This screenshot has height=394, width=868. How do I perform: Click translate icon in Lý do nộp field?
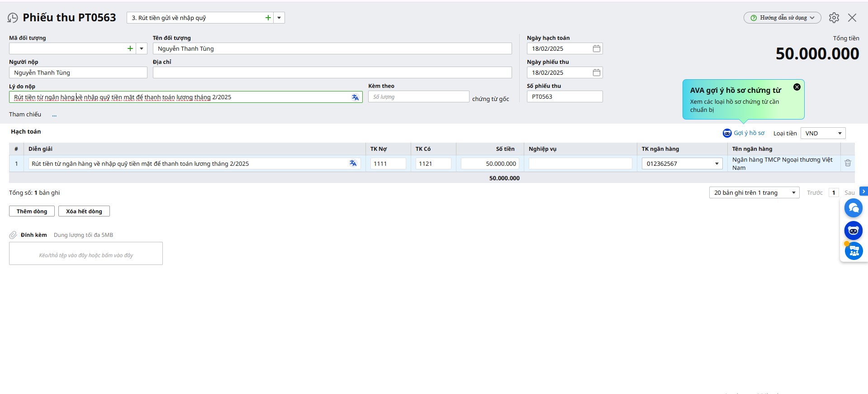tap(355, 97)
